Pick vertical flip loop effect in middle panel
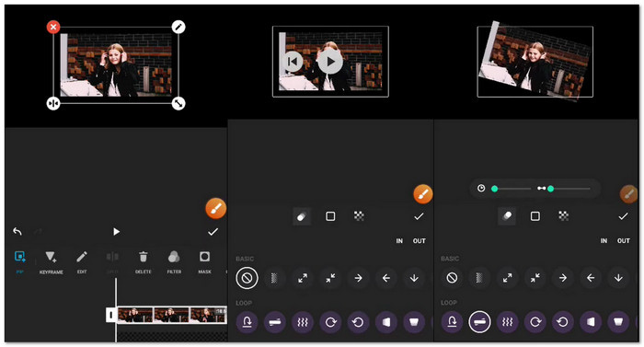This screenshot has height=347, width=644. point(414,322)
